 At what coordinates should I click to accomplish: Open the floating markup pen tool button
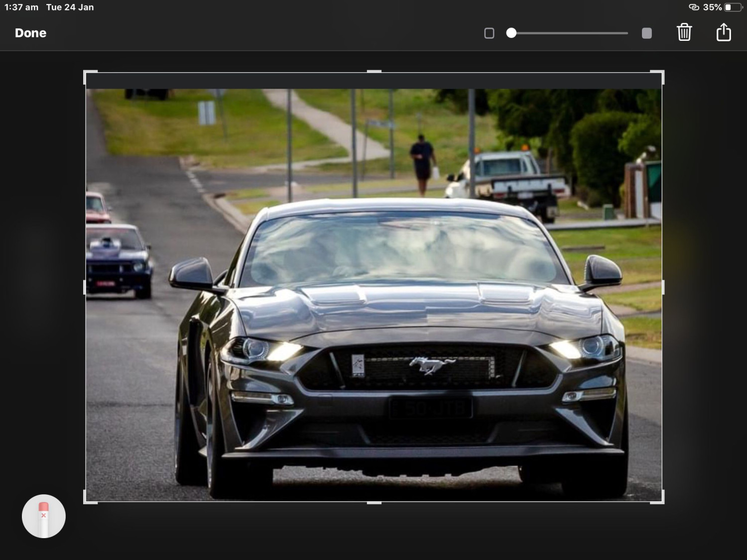tap(44, 516)
